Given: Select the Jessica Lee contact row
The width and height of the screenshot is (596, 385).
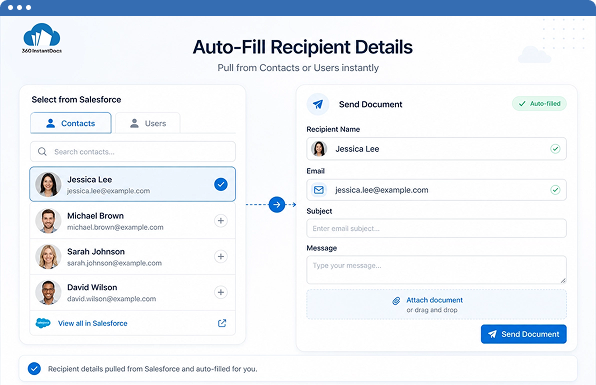Looking at the screenshot, I should pyautogui.click(x=133, y=184).
